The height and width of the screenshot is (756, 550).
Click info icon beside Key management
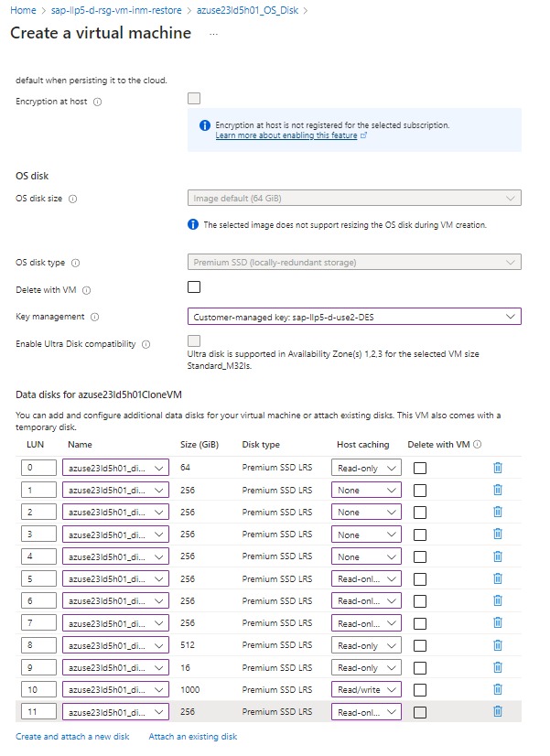(x=94, y=317)
